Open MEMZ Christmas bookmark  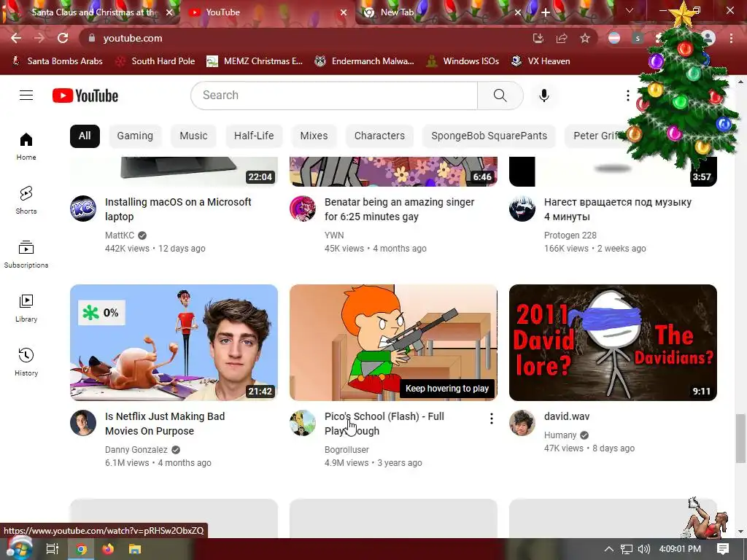pos(255,61)
